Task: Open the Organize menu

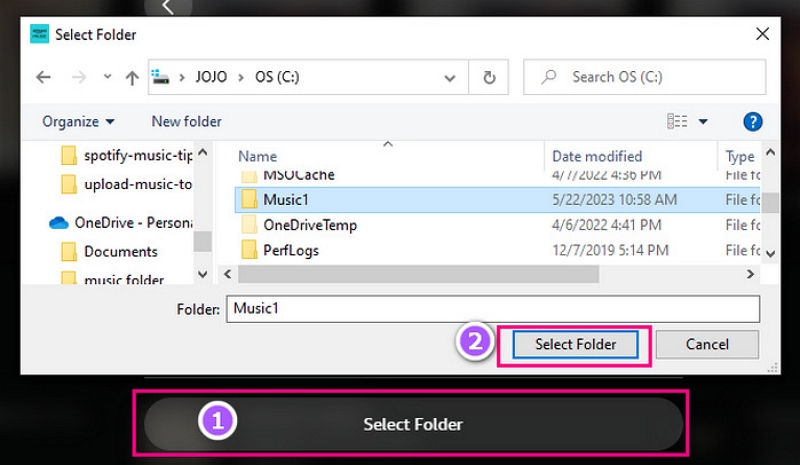Action: 78,121
